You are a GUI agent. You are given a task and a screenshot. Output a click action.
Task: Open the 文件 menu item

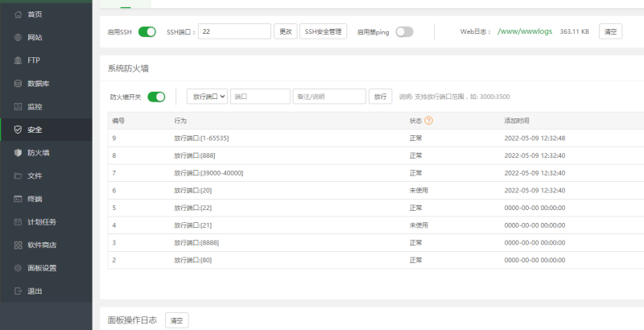(46, 175)
